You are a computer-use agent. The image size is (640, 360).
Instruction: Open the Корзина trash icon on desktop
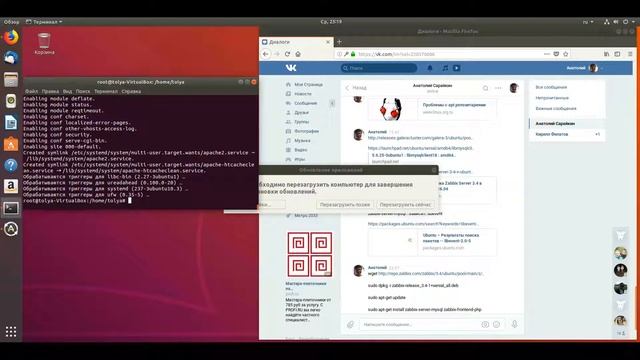pyautogui.click(x=44, y=44)
